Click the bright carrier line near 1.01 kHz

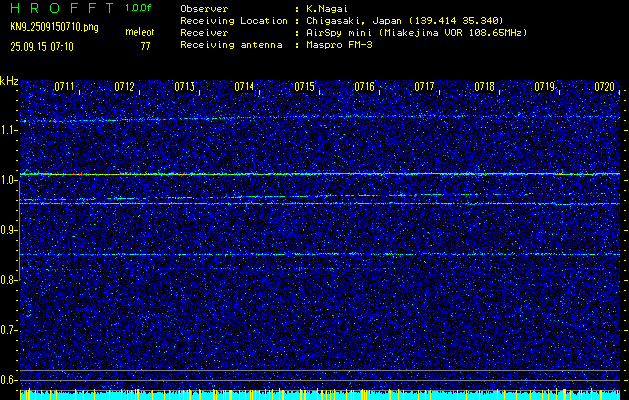tap(320, 174)
